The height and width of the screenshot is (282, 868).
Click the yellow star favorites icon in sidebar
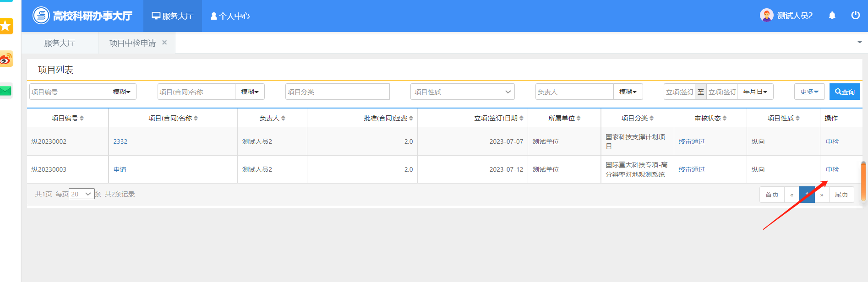tap(6, 26)
